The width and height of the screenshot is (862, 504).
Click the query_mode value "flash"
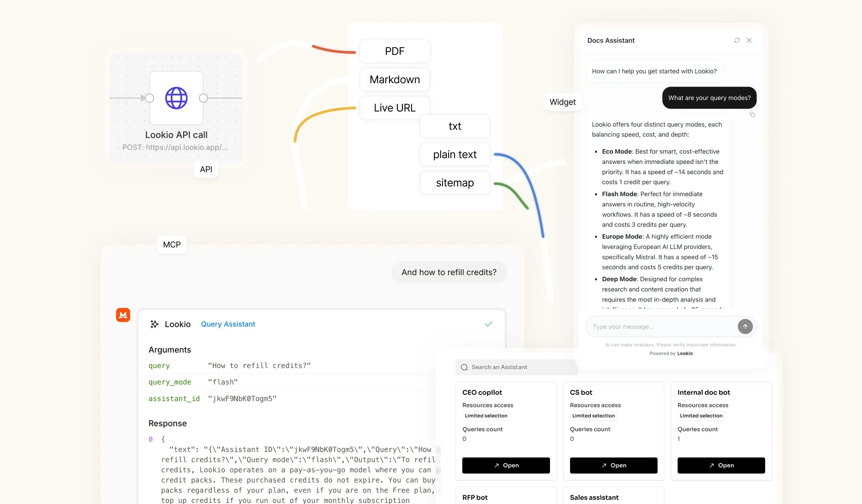point(223,382)
